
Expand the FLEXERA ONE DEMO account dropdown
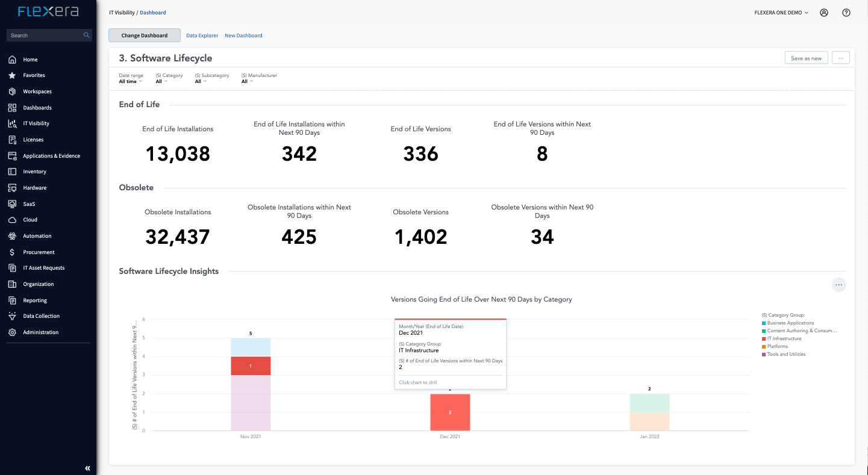point(781,13)
